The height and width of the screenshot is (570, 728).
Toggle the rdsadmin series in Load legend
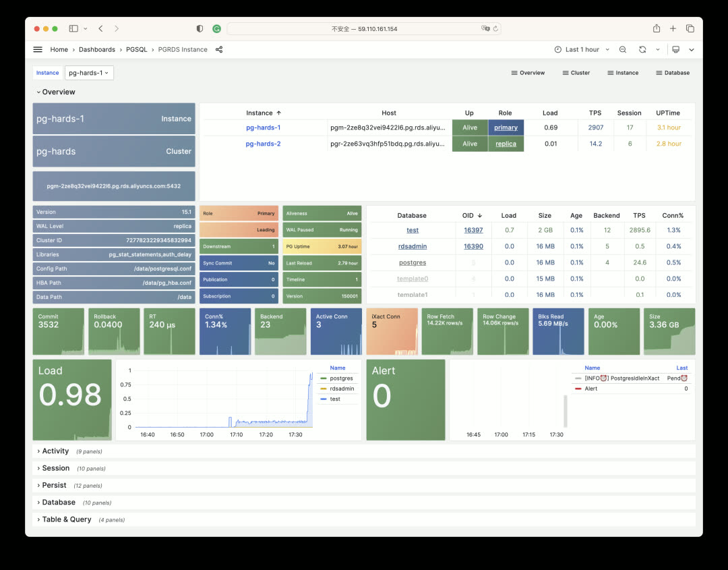342,389
